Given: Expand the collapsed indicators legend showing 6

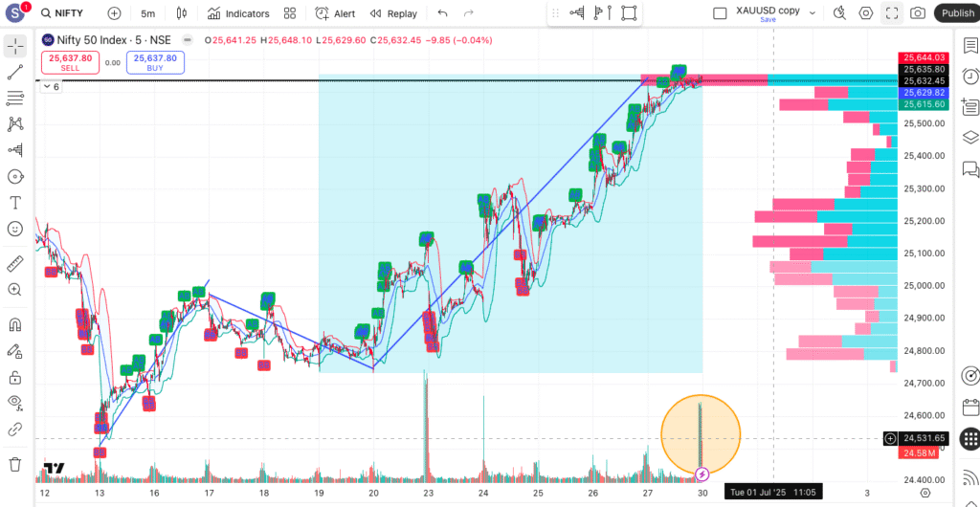Looking at the screenshot, I should (x=51, y=87).
